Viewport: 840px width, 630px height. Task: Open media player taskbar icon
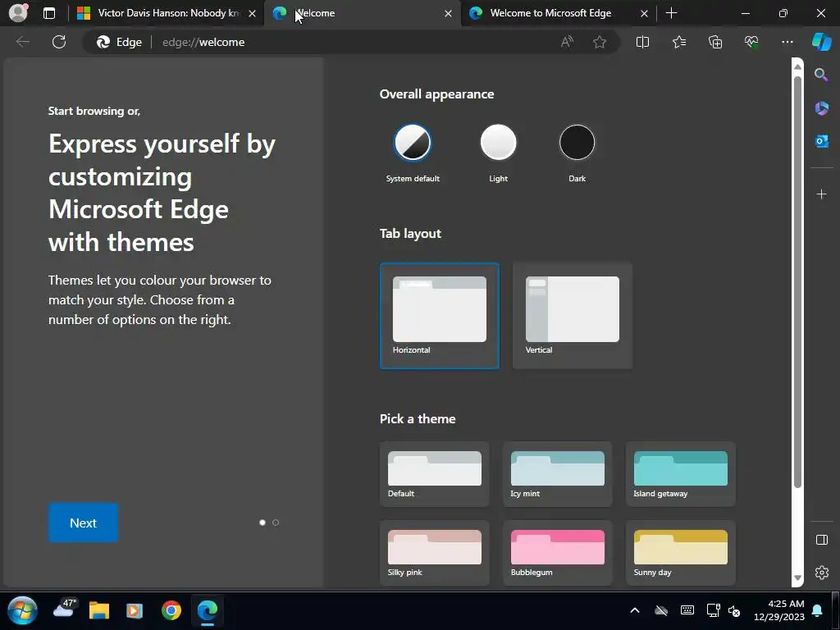[135, 610]
